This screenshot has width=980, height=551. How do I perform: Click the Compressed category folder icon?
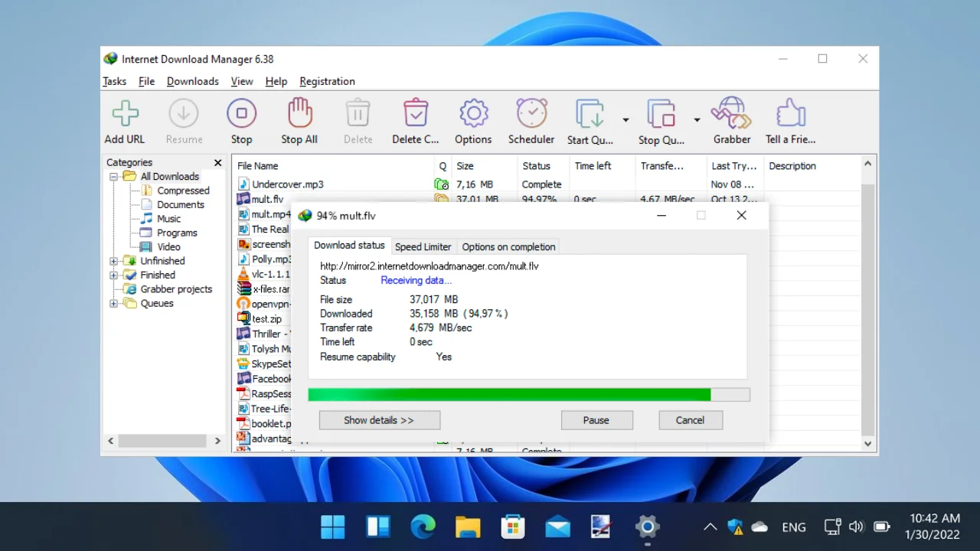[x=147, y=191]
